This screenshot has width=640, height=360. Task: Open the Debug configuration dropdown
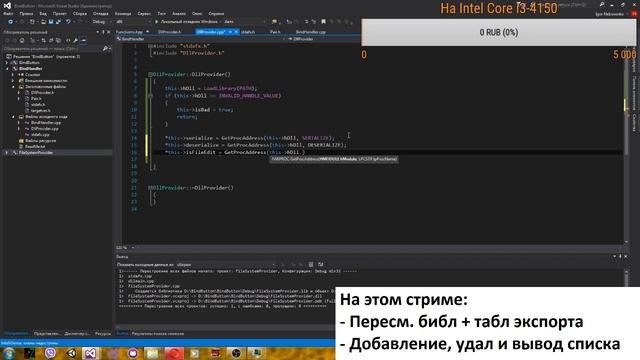[101, 22]
